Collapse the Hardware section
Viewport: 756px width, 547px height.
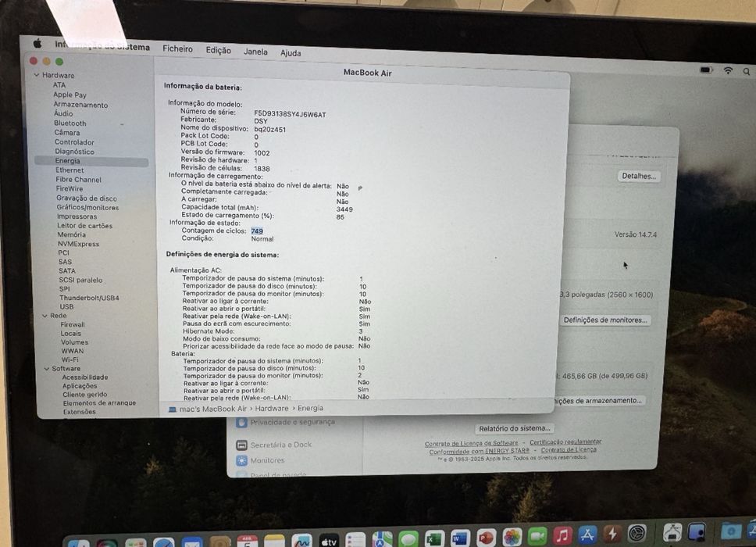pyautogui.click(x=37, y=75)
